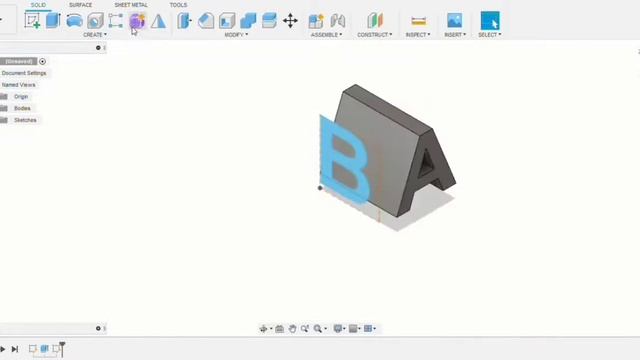Image resolution: width=640 pixels, height=360 pixels.
Task: Select the Document Settings tree item
Action: click(24, 73)
